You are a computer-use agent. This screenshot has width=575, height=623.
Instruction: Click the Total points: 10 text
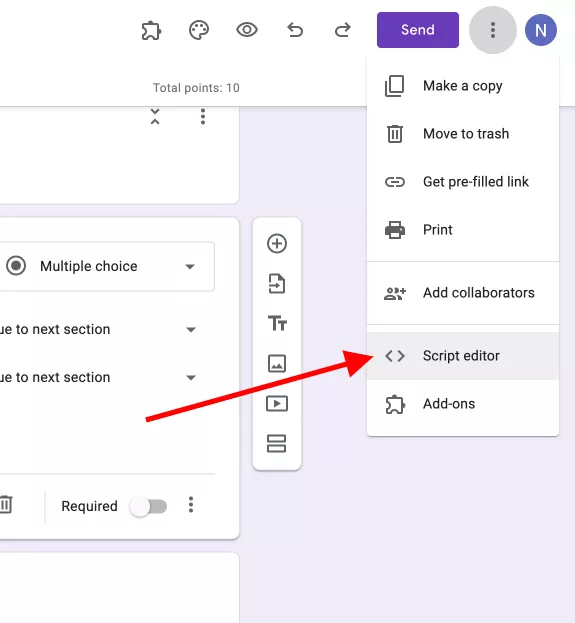pos(196,87)
